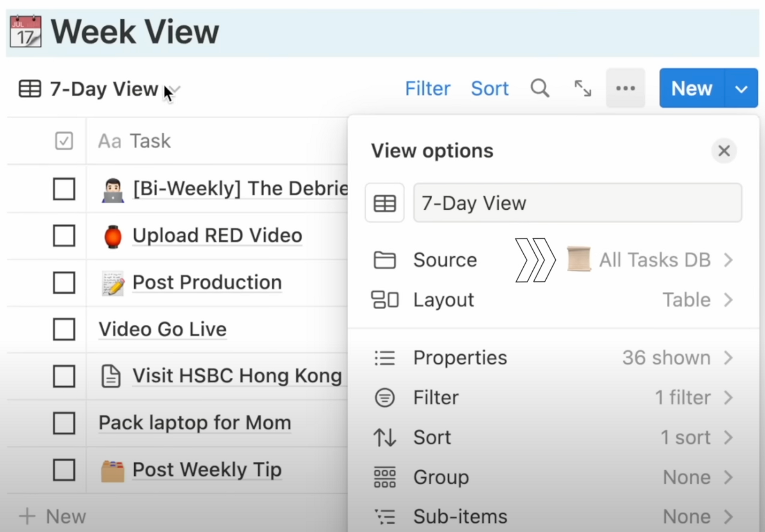Mark Pack laptop for Mom as done
Image resolution: width=765 pixels, height=532 pixels.
[64, 423]
